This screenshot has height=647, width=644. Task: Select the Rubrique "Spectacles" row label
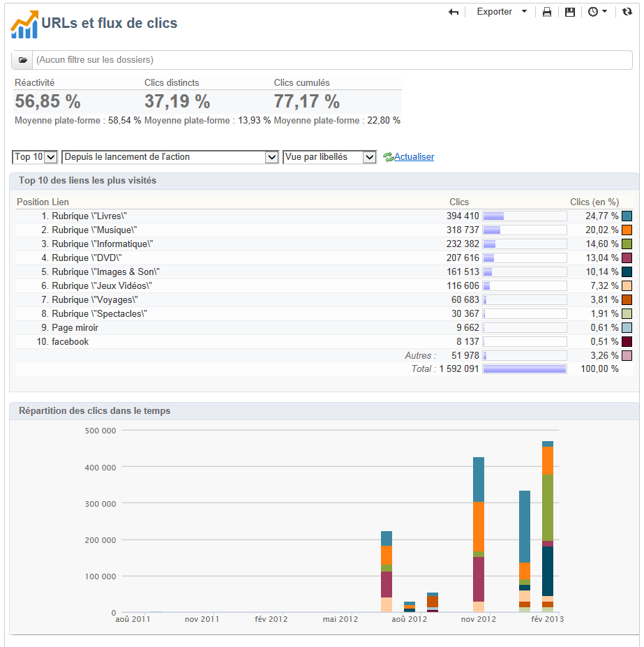pyautogui.click(x=99, y=313)
